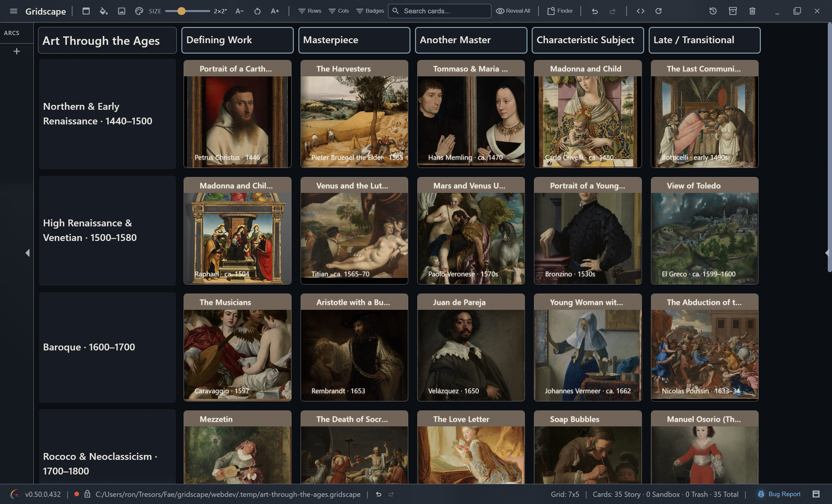
Task: Select the Another Master column header
Action: click(471, 40)
